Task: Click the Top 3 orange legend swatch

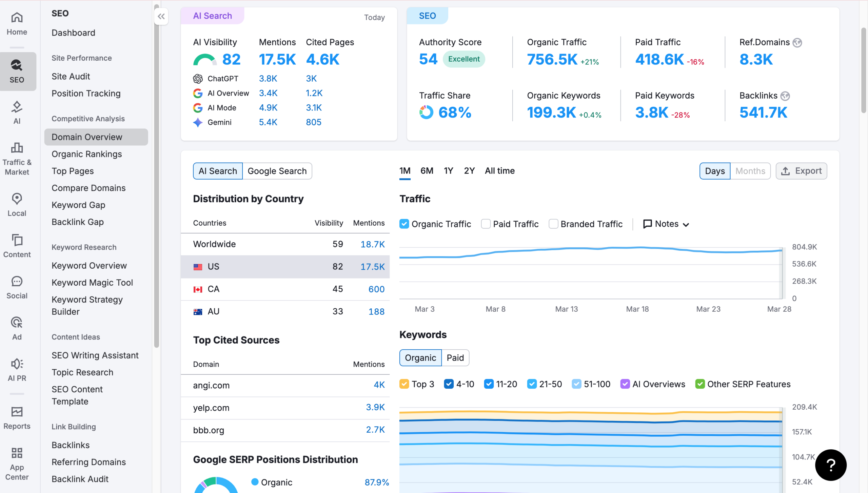Action: (404, 384)
